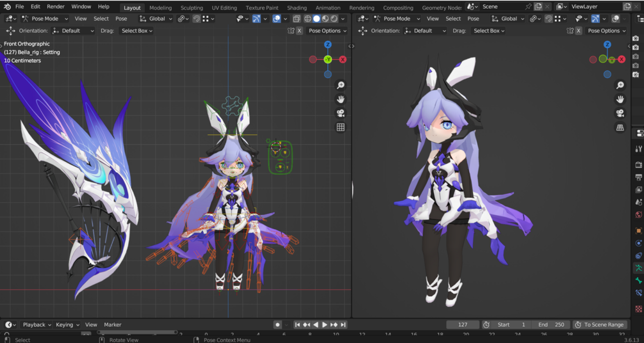Switch to the UV Editing workspace tab
The height and width of the screenshot is (343, 644).
tap(224, 8)
